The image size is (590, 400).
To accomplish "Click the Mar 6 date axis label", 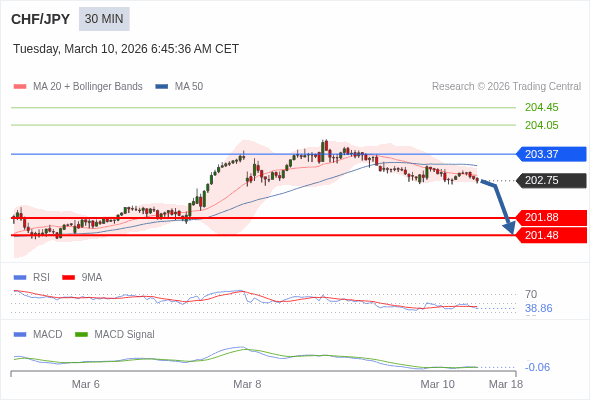I will point(86,384).
